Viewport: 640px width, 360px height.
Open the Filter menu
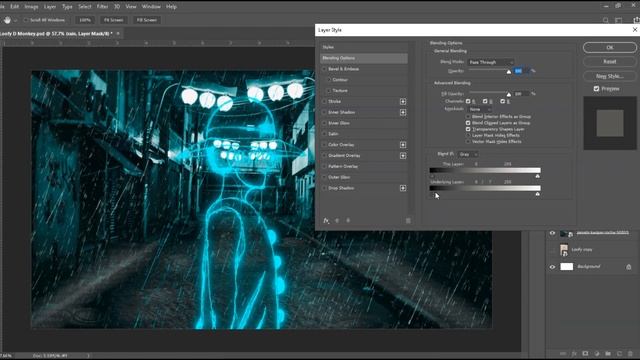tap(102, 7)
